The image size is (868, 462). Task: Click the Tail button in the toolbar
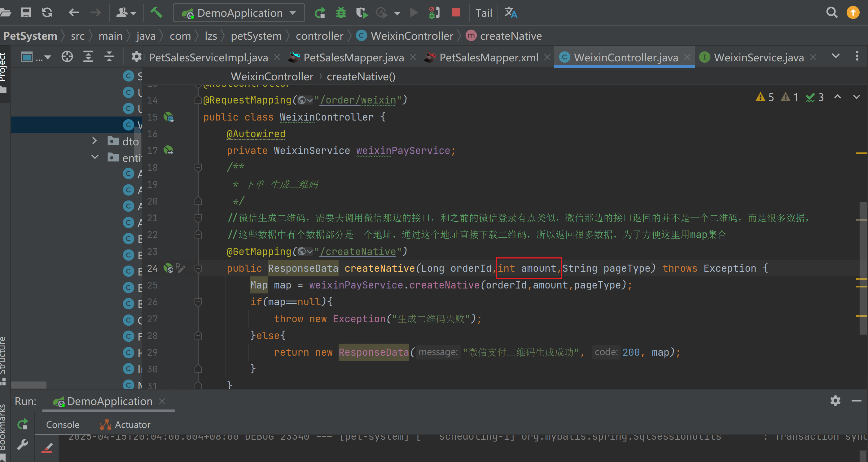(484, 13)
